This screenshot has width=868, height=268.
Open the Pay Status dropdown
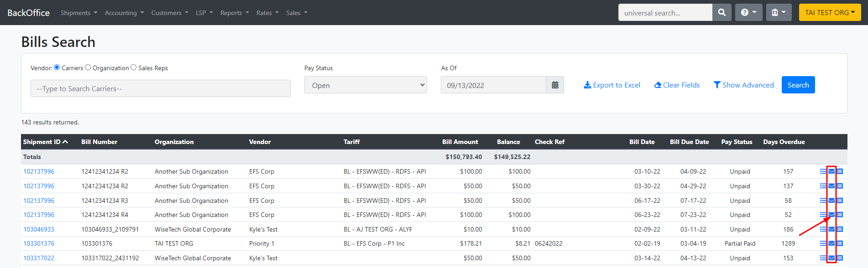click(x=366, y=85)
